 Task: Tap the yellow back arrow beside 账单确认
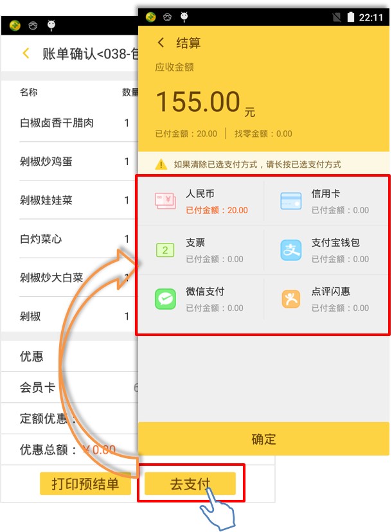tap(26, 53)
